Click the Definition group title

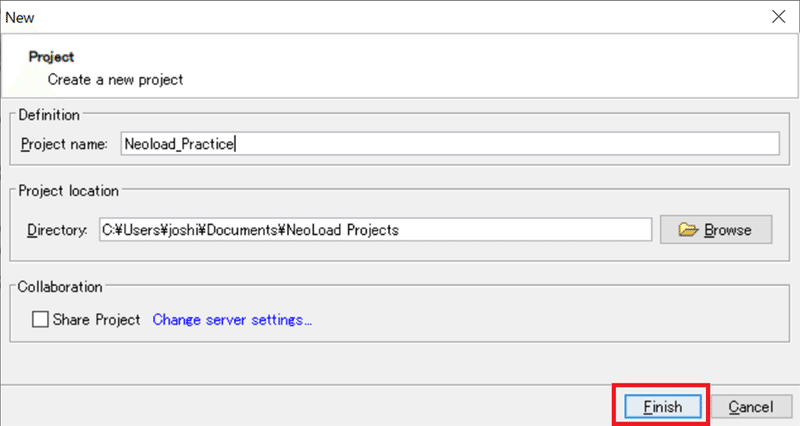tap(49, 115)
